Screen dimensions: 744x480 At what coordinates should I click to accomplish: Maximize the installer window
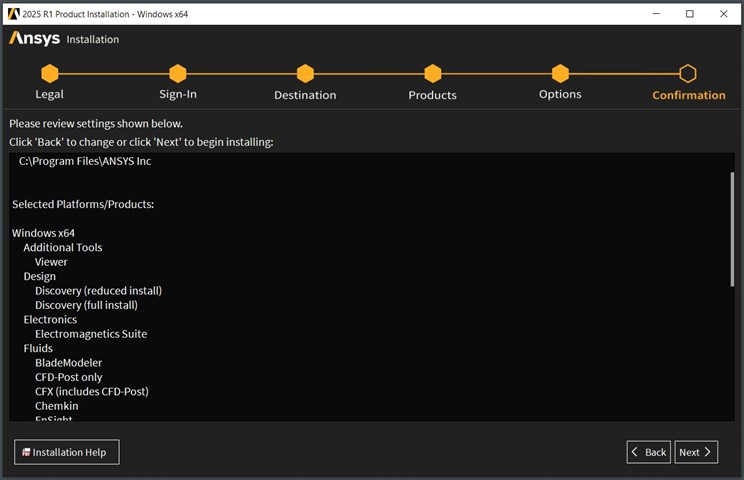pyautogui.click(x=689, y=14)
